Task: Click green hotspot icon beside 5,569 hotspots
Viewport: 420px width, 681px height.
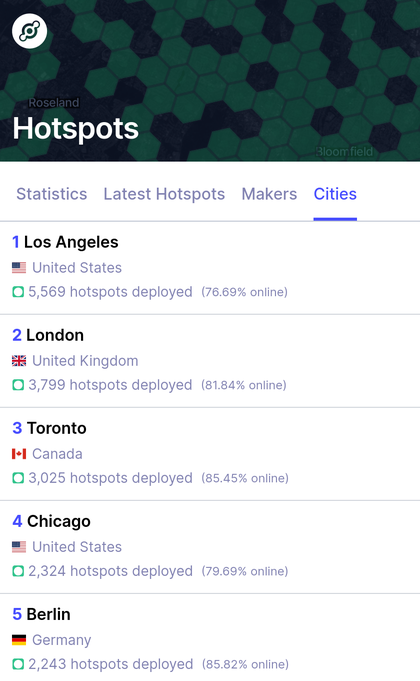Action: tap(18, 292)
